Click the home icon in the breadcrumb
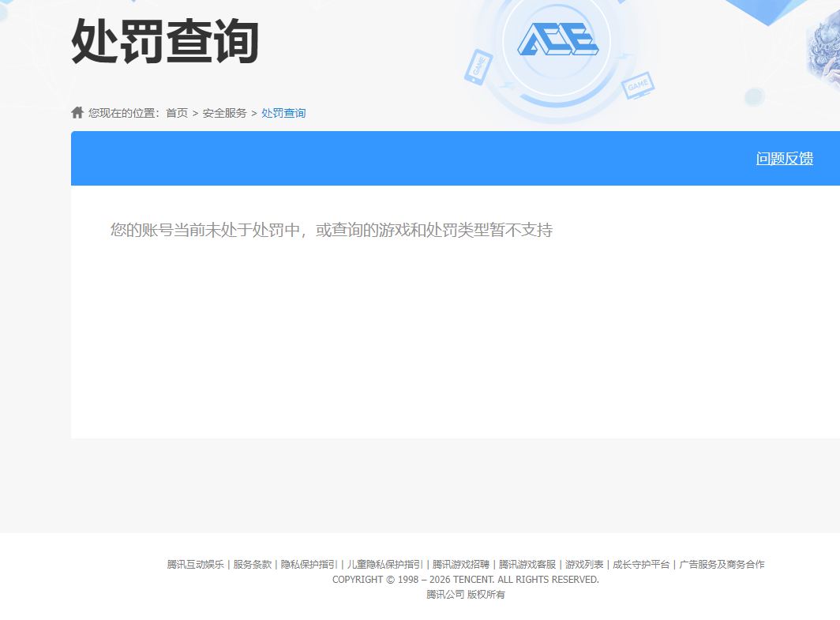The height and width of the screenshot is (620, 840). point(77,111)
